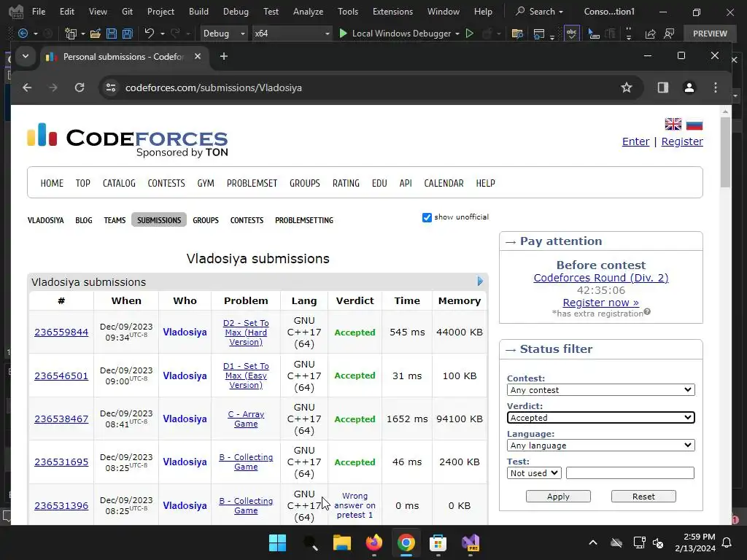747x560 pixels.
Task: Open the Debug configuration dropdown
Action: 223,34
